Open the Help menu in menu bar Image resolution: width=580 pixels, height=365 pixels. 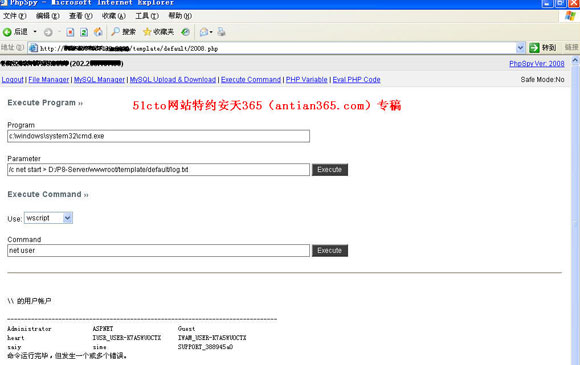pos(180,16)
